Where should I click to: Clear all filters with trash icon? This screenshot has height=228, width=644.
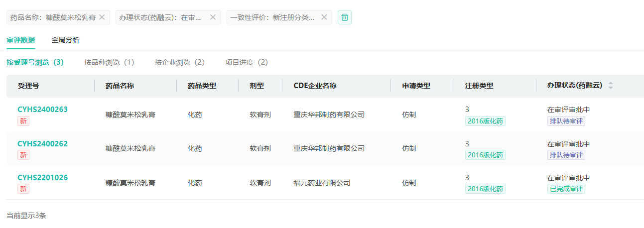pyautogui.click(x=345, y=17)
